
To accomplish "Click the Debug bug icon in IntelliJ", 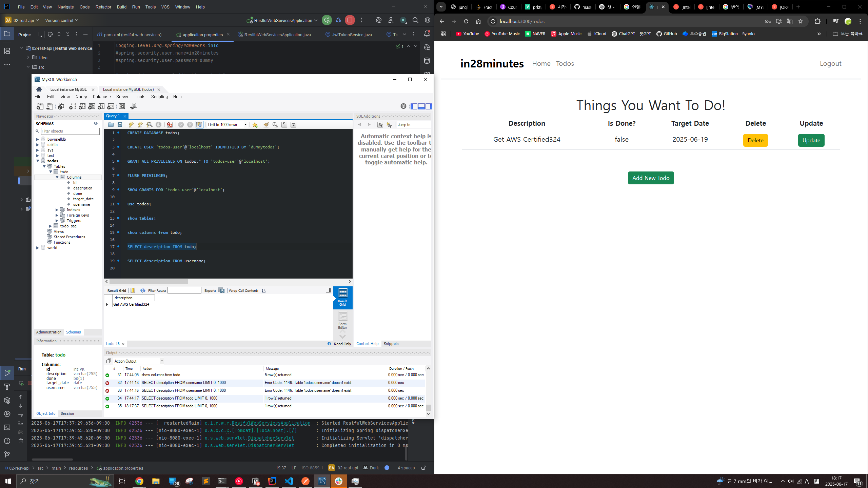I will pos(338,20).
